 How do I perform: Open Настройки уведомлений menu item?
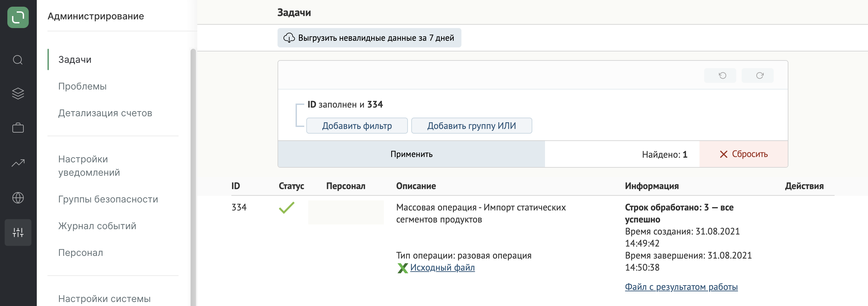click(x=89, y=166)
